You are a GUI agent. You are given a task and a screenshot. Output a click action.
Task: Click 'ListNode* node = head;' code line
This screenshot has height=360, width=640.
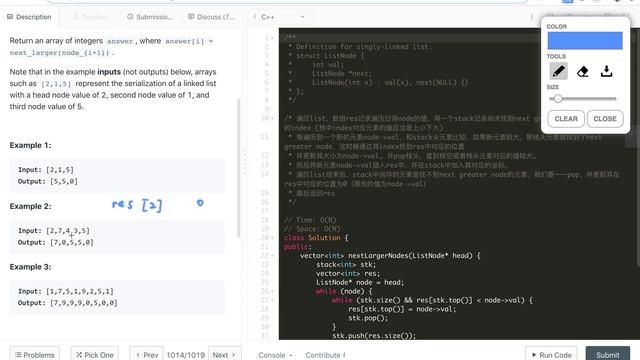point(360,282)
